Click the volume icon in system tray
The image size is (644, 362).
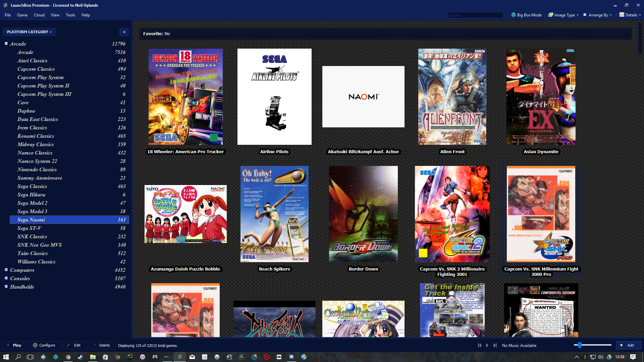pyautogui.click(x=601, y=357)
